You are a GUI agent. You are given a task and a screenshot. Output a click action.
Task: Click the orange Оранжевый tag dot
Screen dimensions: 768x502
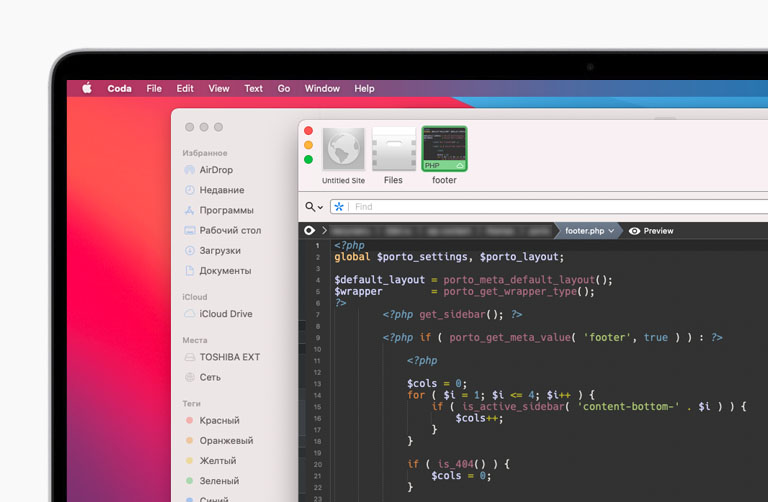(189, 440)
